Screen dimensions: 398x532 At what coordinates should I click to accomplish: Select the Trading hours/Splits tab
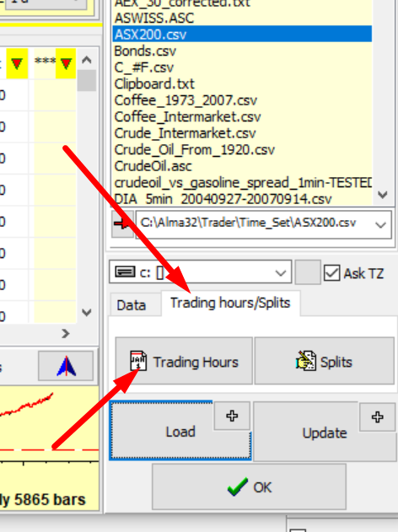click(230, 303)
